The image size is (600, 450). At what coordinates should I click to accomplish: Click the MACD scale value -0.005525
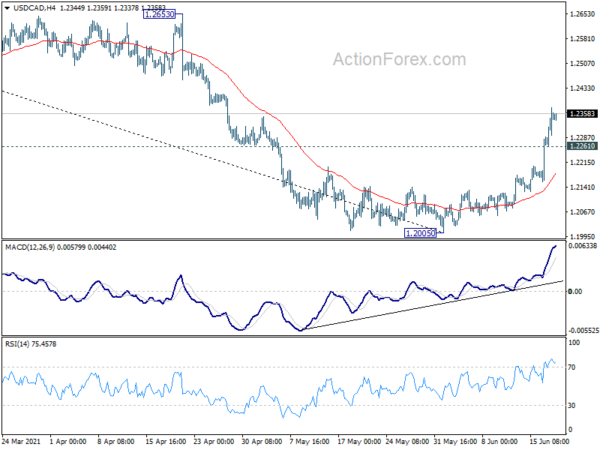[583, 330]
